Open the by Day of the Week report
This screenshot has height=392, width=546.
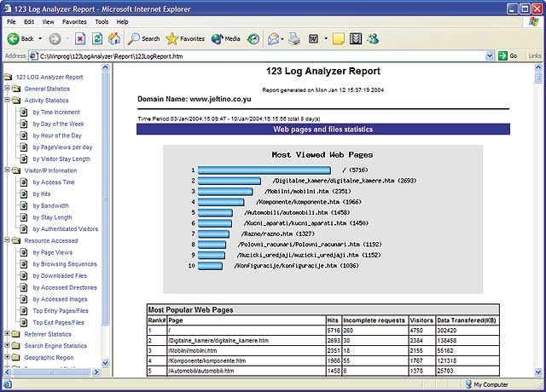[58, 124]
